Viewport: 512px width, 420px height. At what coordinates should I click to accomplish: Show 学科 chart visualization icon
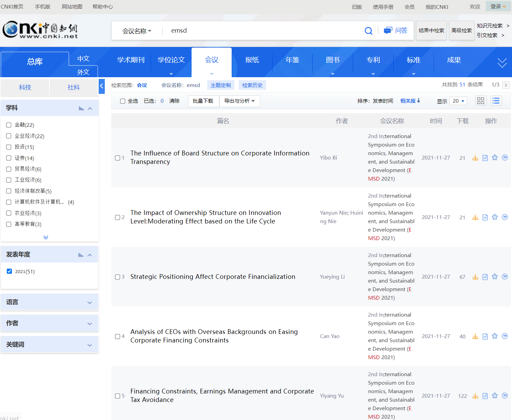tap(81, 108)
